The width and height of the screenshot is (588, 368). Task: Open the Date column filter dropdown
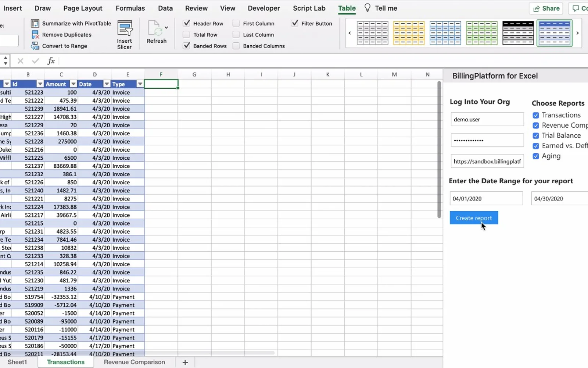coord(107,84)
